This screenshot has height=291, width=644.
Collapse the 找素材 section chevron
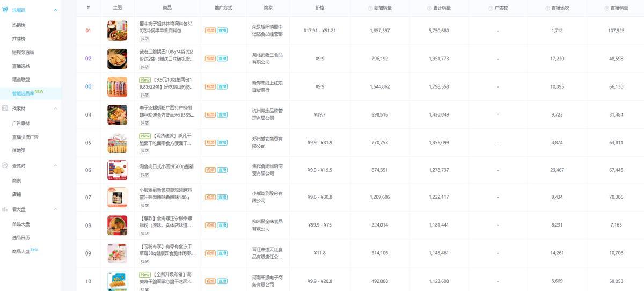tap(55, 108)
